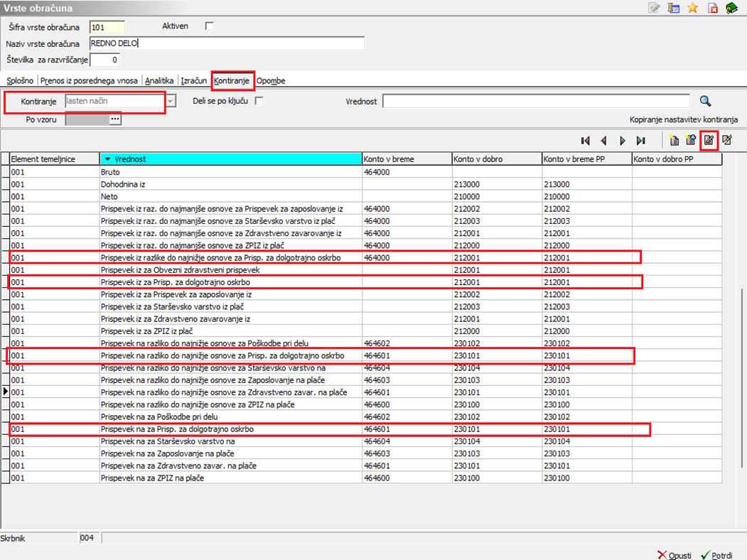Click the green checkmark Potrdi icon
This screenshot has width=747, height=560.
pos(705,555)
